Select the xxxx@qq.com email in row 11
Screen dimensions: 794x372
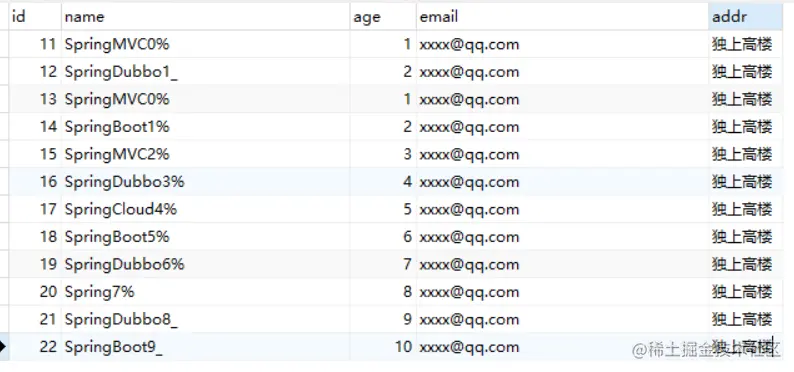pyautogui.click(x=563, y=45)
